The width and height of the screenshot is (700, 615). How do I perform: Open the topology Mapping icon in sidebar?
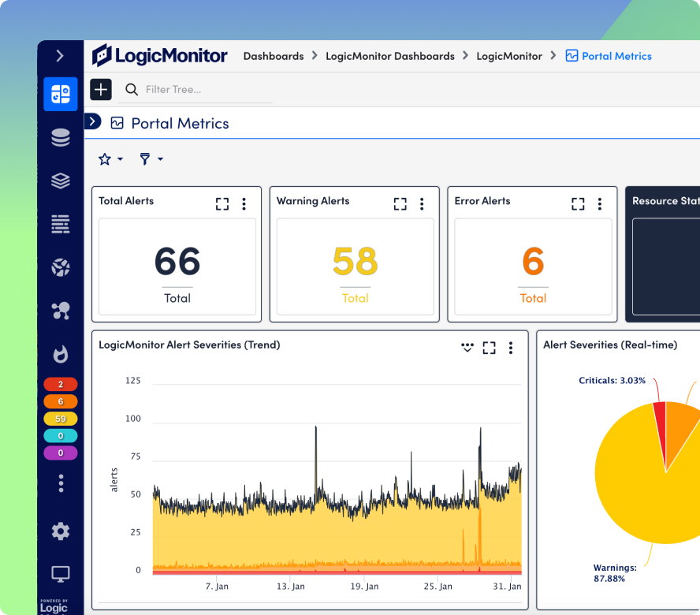(x=61, y=311)
